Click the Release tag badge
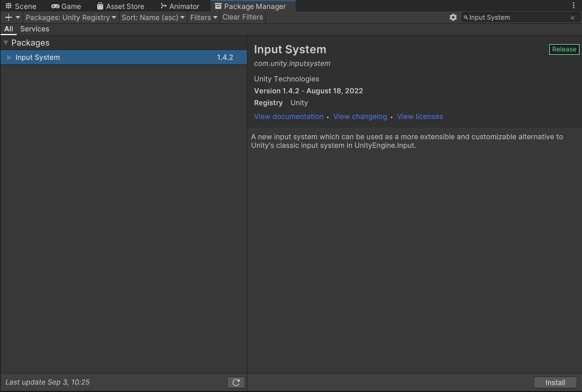The height and width of the screenshot is (392, 582). coord(564,49)
